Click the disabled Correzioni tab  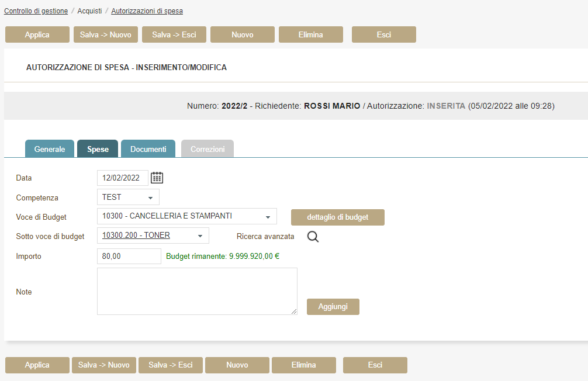207,149
